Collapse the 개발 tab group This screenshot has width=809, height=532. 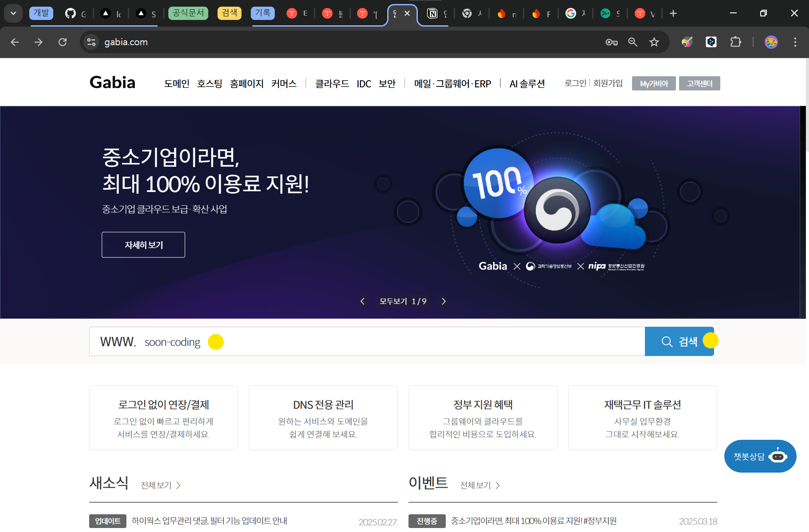coord(41,13)
